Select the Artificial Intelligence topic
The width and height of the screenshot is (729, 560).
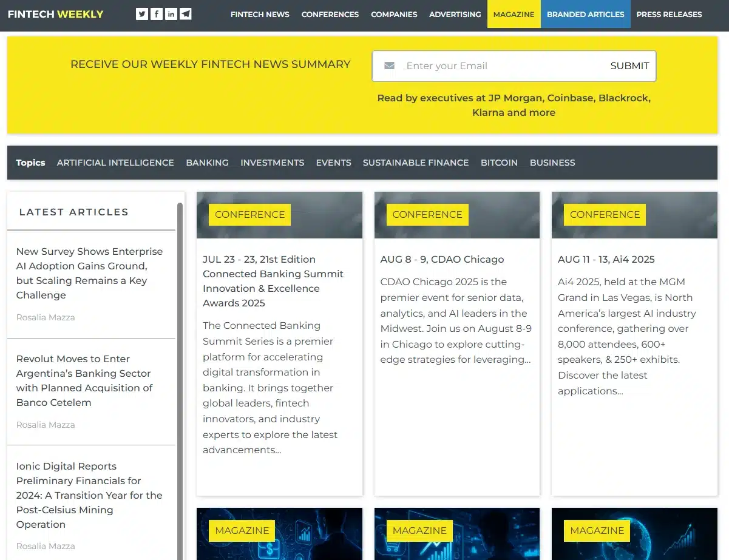point(115,163)
